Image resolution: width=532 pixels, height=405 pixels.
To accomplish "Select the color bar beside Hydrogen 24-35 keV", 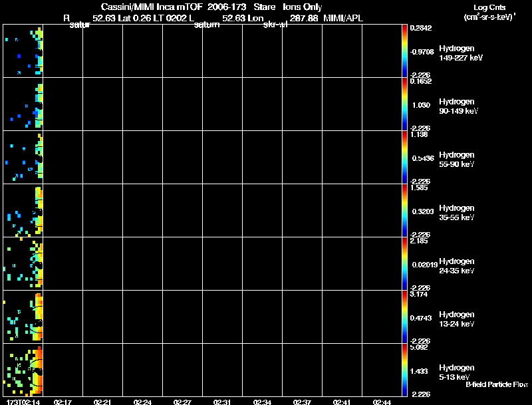I will [x=404, y=263].
